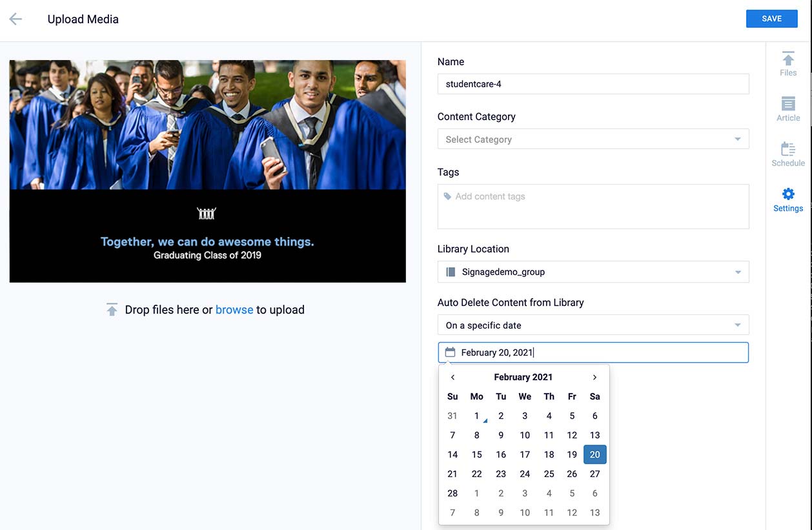812x530 pixels.
Task: Click the graduation image preview thumbnail
Action: tap(207, 171)
